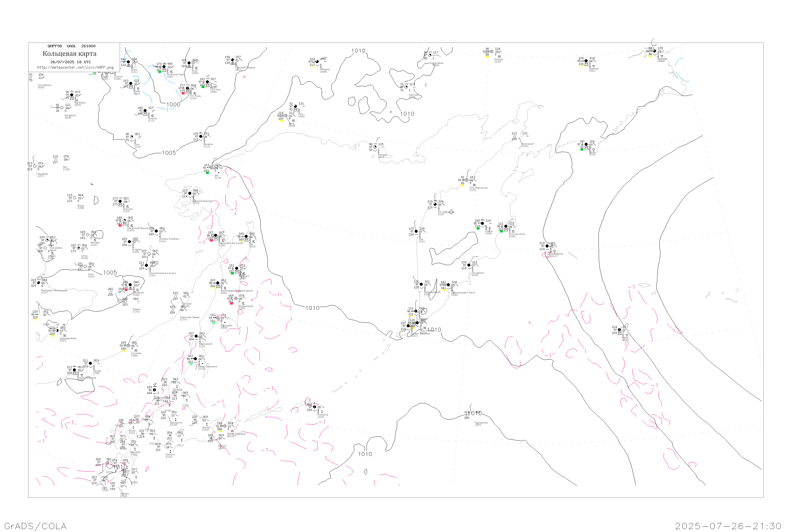Click the Никольское station filled circle
Screen dimensions: 798x532
coord(547,246)
